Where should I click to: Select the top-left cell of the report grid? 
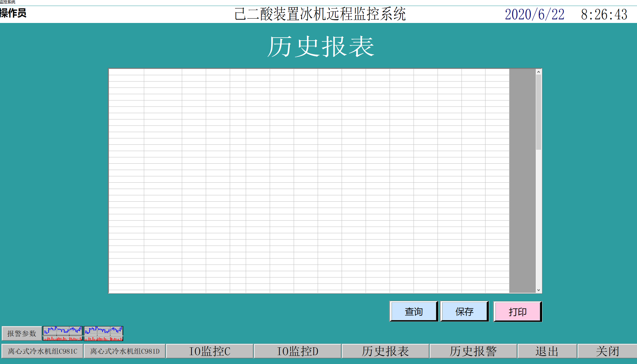[126, 72]
